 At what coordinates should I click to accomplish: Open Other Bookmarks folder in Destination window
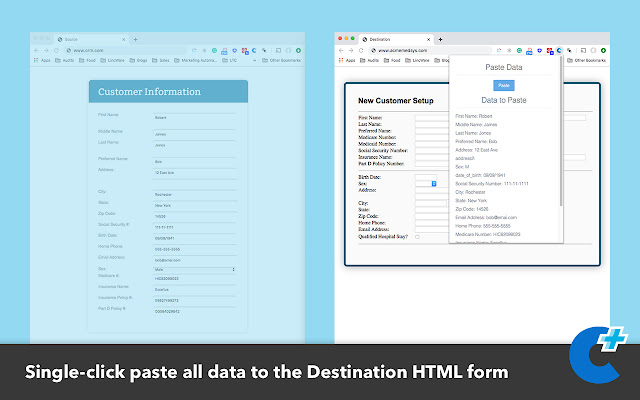point(590,60)
